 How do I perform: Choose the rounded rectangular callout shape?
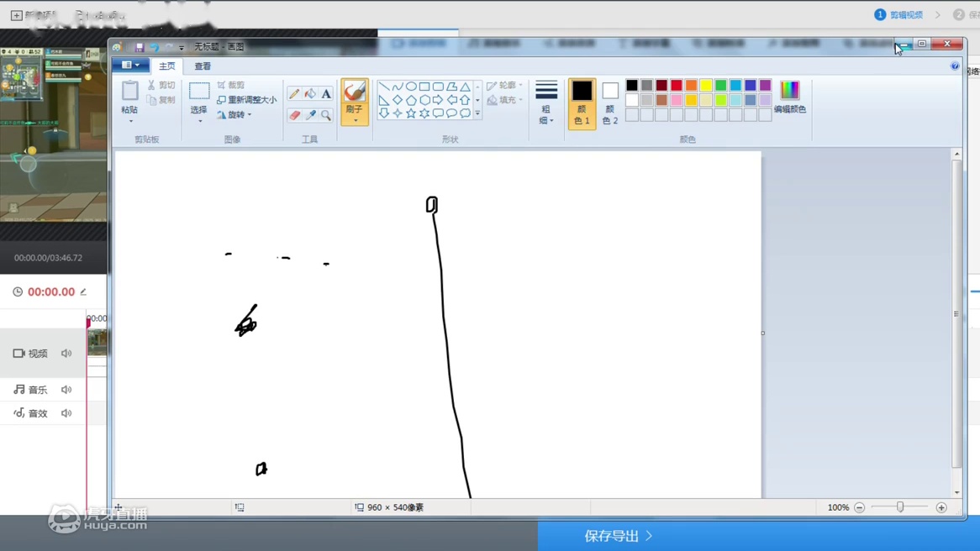click(438, 113)
